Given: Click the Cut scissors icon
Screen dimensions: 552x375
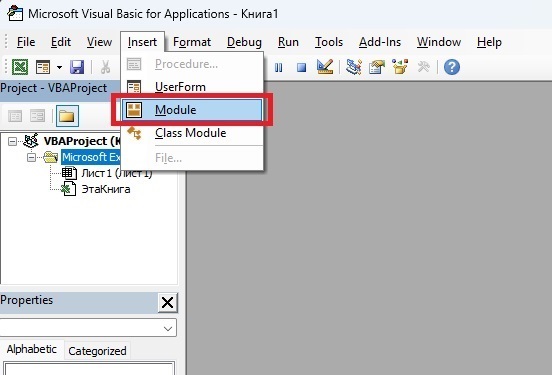Looking at the screenshot, I should [x=105, y=67].
